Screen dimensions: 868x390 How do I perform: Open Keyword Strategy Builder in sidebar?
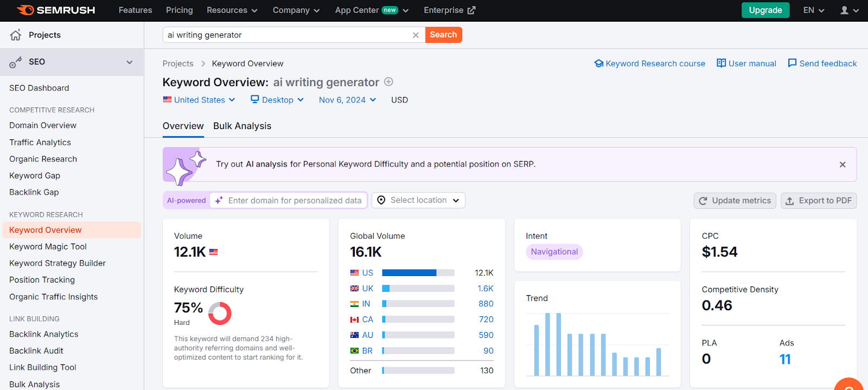pos(58,263)
